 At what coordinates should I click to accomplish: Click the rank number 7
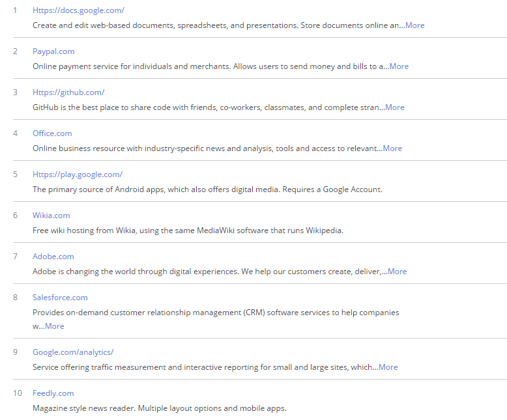pyautogui.click(x=15, y=257)
